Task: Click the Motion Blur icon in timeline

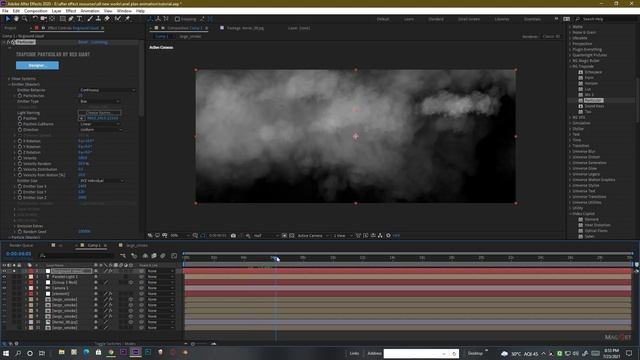Action: click(x=163, y=256)
